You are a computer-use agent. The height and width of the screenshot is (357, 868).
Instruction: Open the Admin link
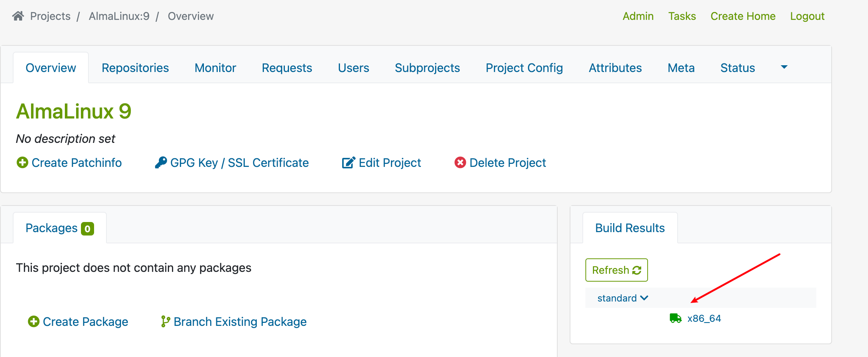638,16
